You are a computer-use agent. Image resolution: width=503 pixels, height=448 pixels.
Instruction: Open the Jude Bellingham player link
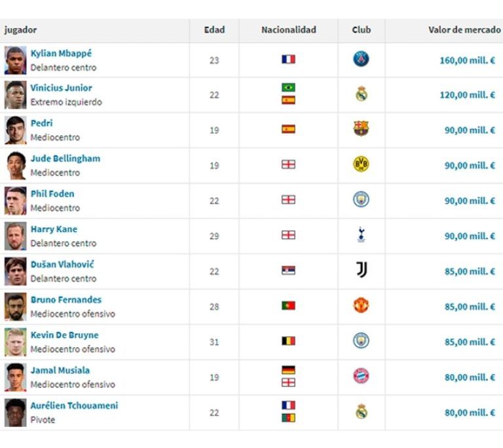[x=65, y=159]
